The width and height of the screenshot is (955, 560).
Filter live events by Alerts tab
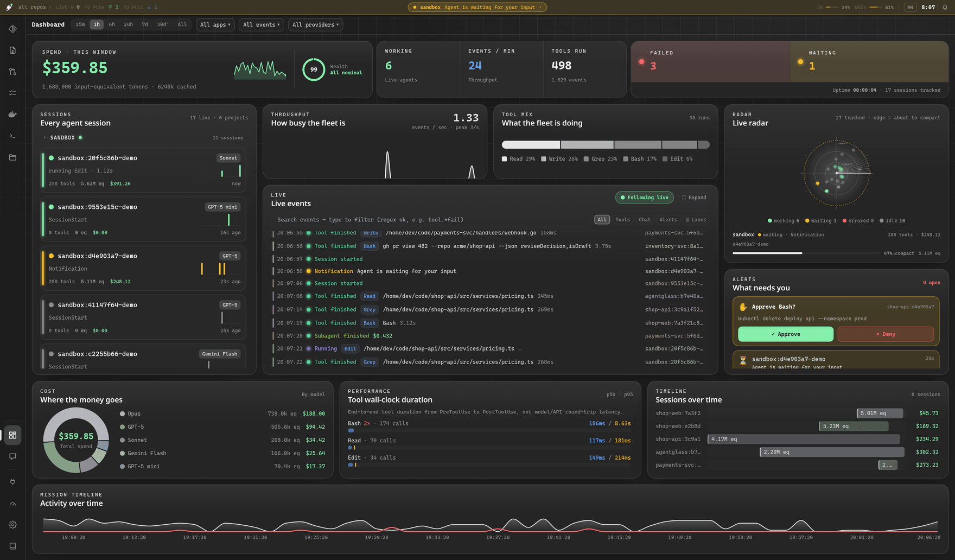(668, 220)
